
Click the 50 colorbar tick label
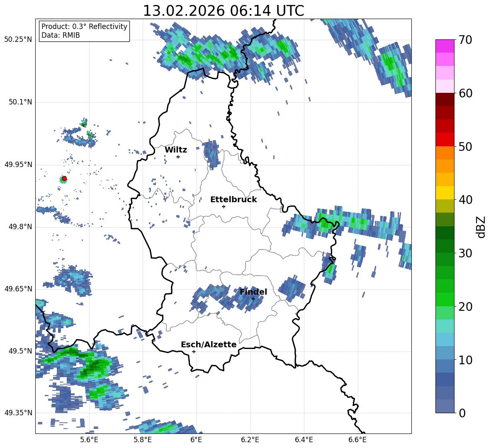pyautogui.click(x=465, y=147)
